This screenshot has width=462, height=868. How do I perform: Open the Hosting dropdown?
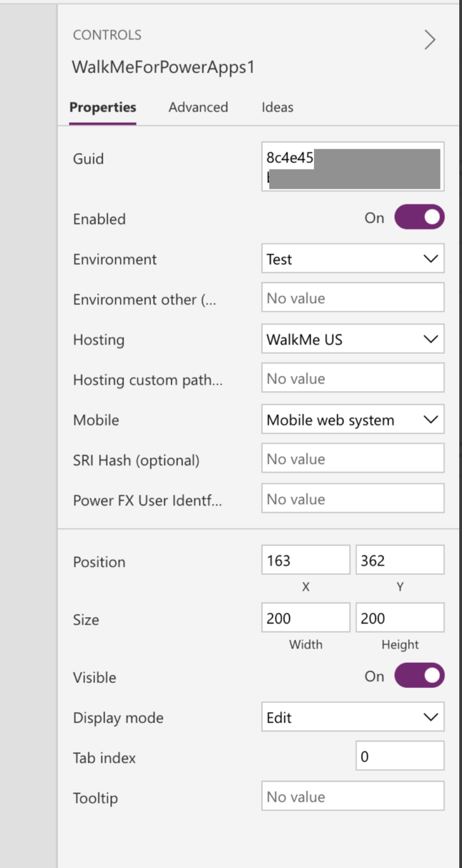352,339
